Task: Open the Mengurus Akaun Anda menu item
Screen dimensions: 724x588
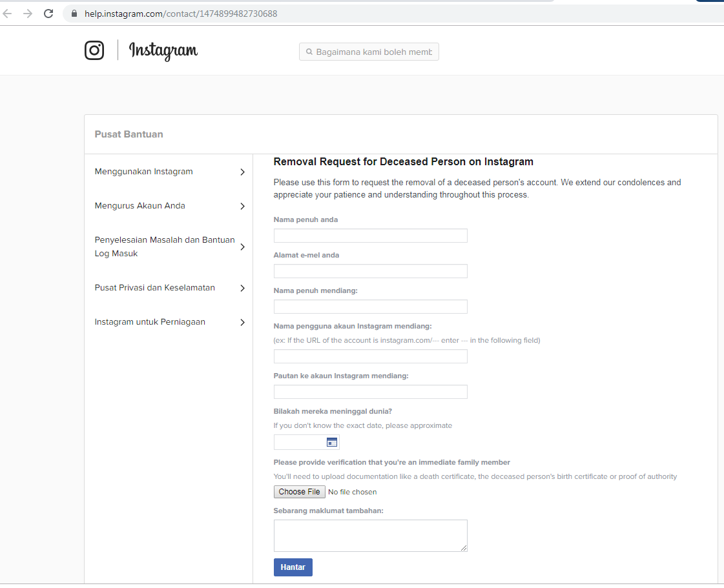Action: click(140, 206)
